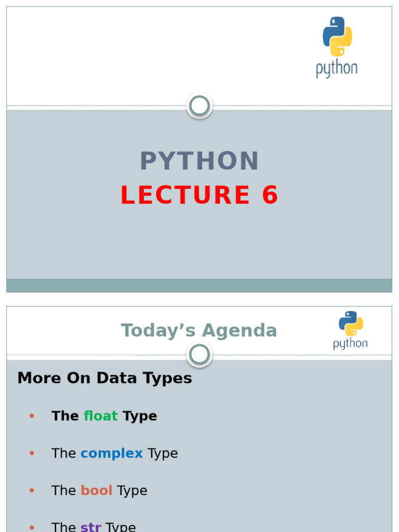Click the word Type after float
The height and width of the screenshot is (532, 399).
(140, 416)
